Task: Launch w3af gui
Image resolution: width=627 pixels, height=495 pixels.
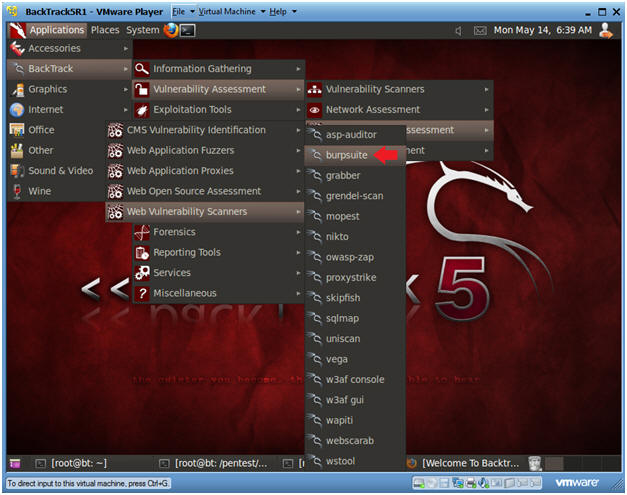Action: pos(355,400)
